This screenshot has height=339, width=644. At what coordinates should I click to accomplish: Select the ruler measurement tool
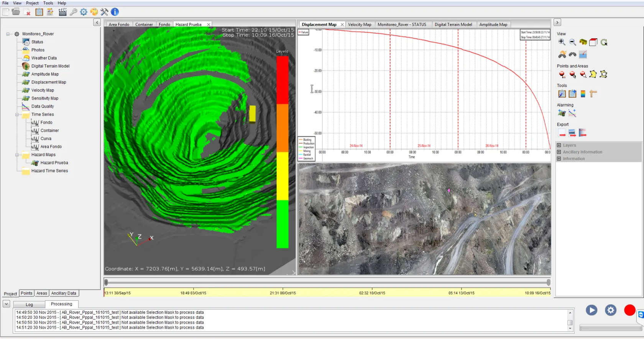pos(593,94)
